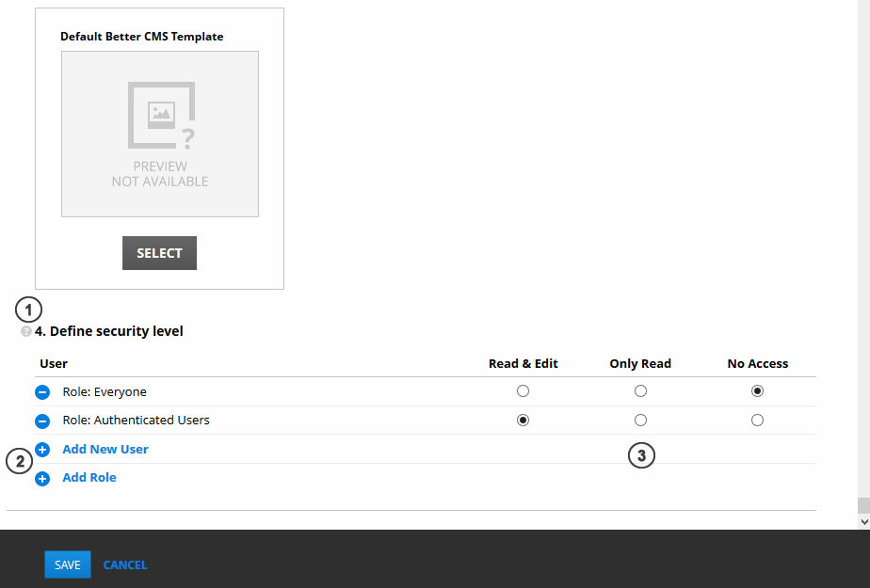This screenshot has width=870, height=588.
Task: Click the Default Better CMS Template title
Action: (x=142, y=37)
